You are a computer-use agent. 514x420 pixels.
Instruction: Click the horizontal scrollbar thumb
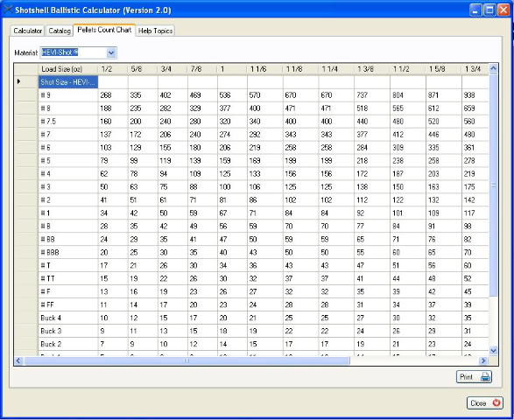187,360
